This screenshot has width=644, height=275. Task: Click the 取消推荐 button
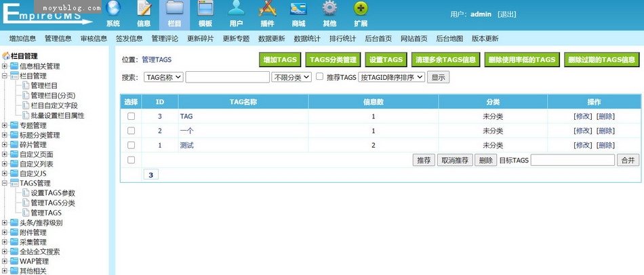click(455, 160)
